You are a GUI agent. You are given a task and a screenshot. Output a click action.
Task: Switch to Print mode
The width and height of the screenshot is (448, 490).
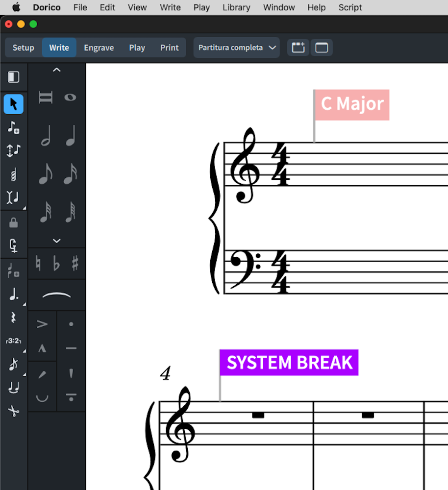170,48
